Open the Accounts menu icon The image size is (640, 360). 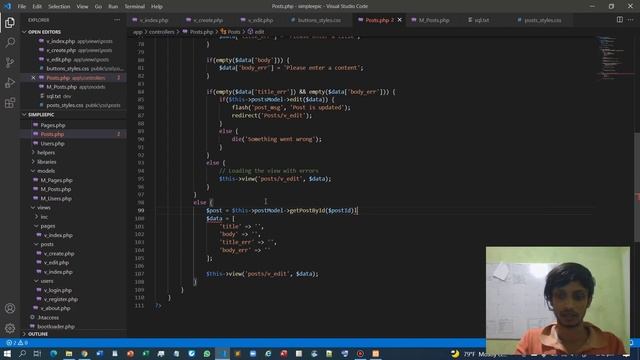click(x=10, y=308)
